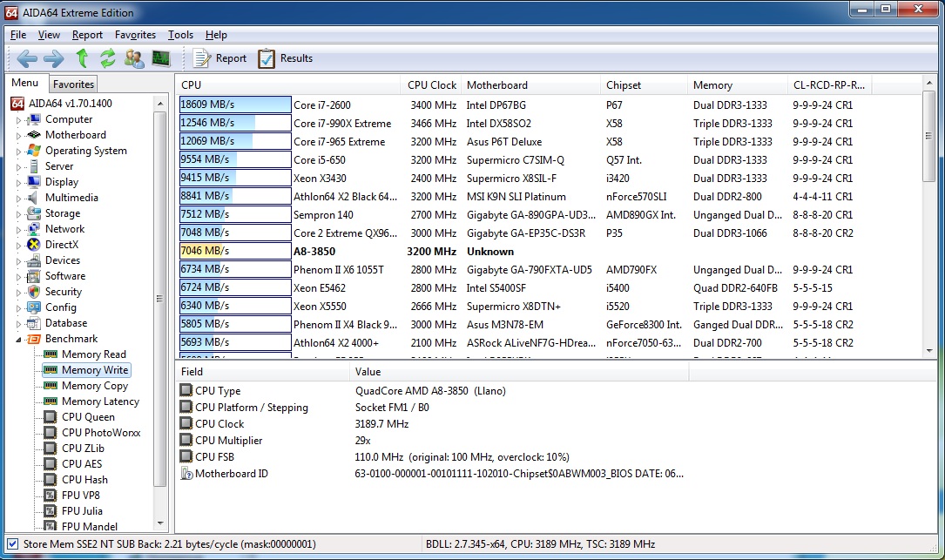Collapse the Benchmark tree node
945x560 pixels.
pos(18,339)
